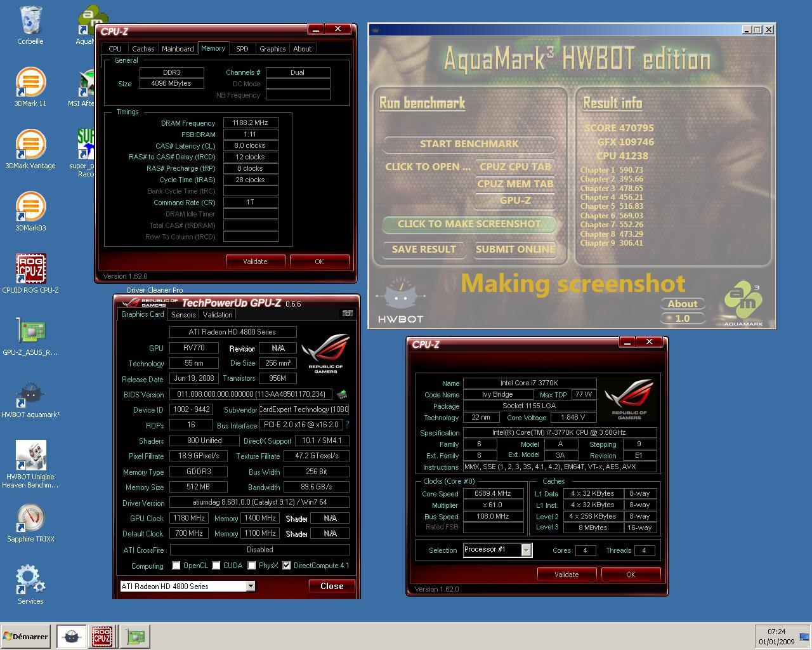812x650 pixels.
Task: Click the system tray display icon
Action: click(804, 637)
